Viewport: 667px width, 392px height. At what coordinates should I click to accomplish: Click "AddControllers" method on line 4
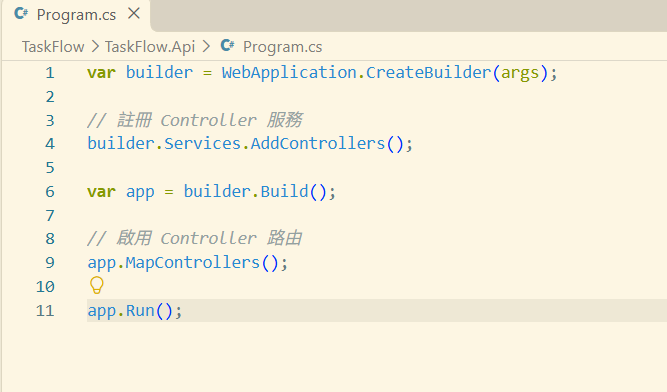[318, 144]
